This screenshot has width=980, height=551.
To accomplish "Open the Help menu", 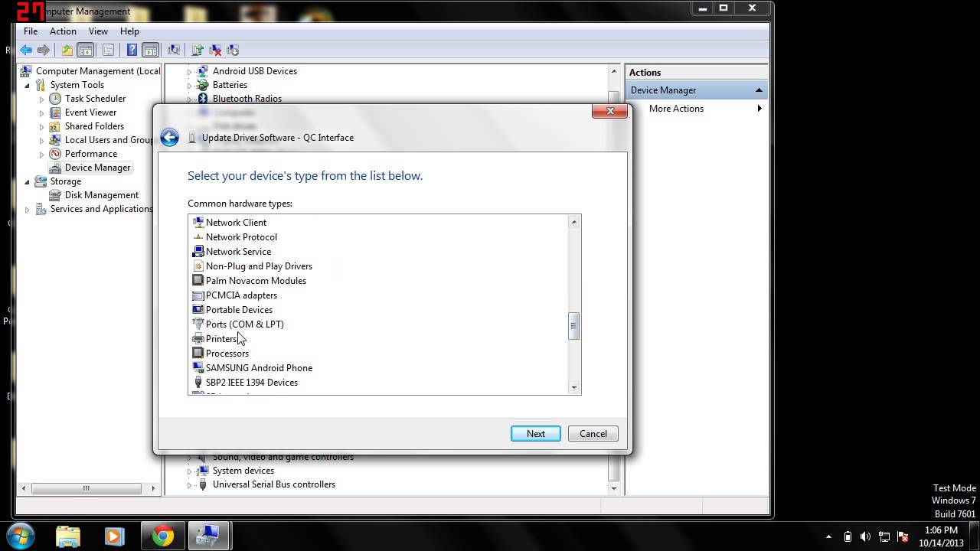I will [129, 31].
